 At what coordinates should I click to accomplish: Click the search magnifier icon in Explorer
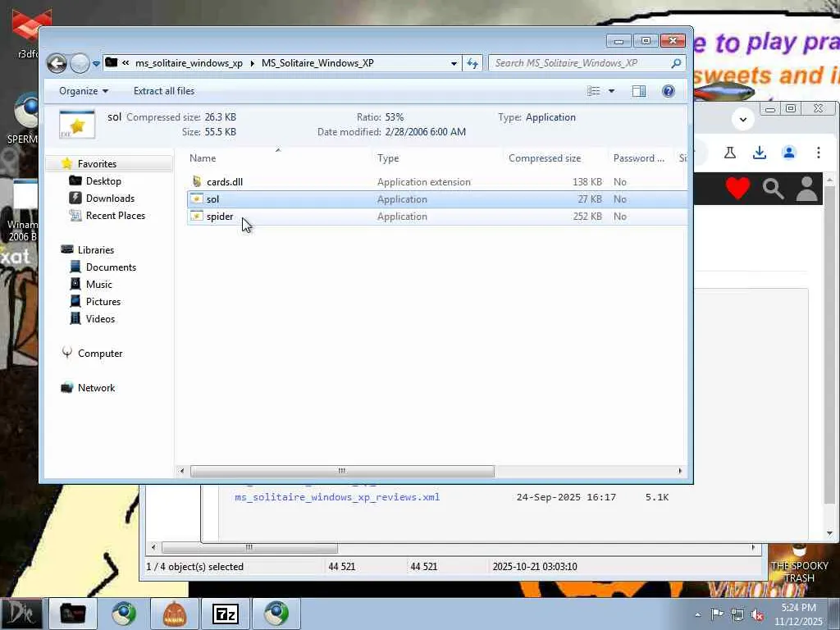coord(677,63)
